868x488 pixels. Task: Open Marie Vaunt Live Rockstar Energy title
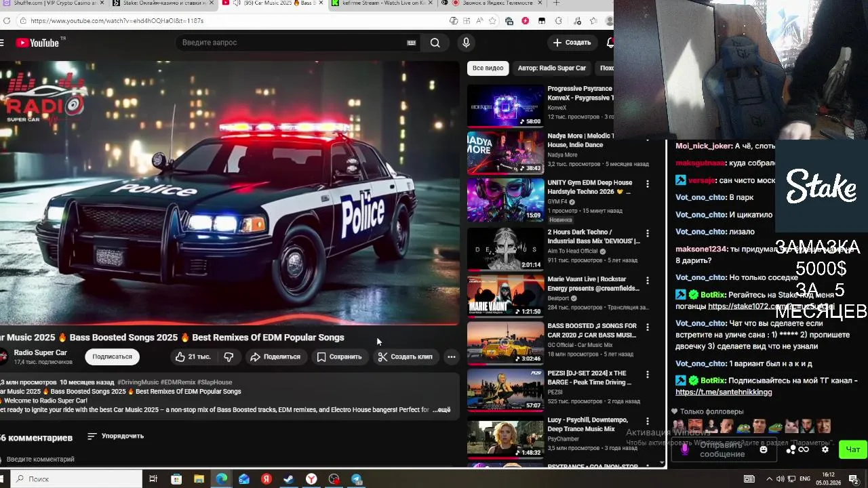(x=593, y=284)
